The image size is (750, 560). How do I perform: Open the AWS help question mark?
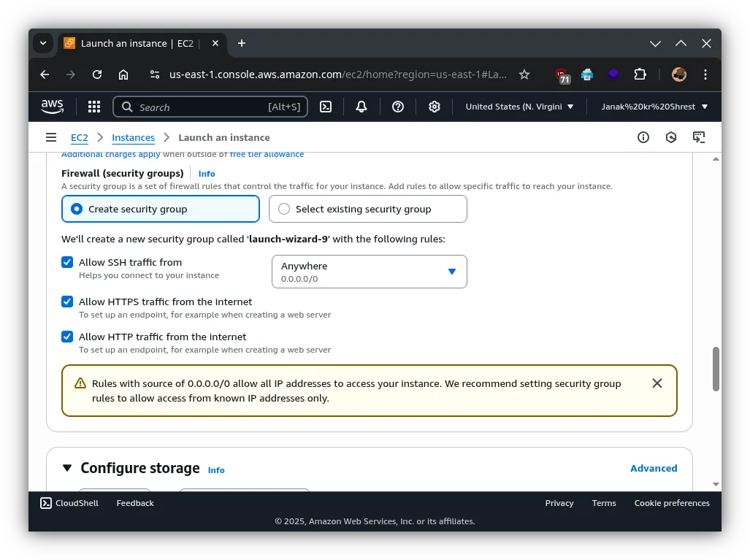point(398,107)
